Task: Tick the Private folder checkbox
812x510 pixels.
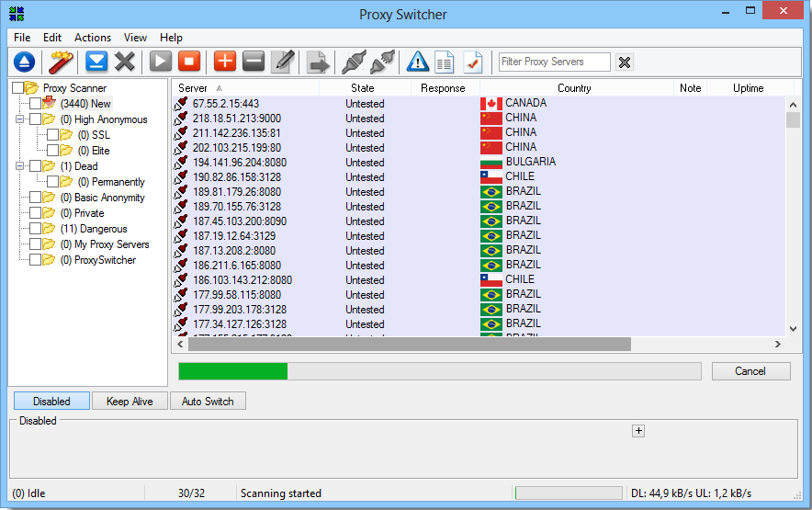Action: point(35,213)
